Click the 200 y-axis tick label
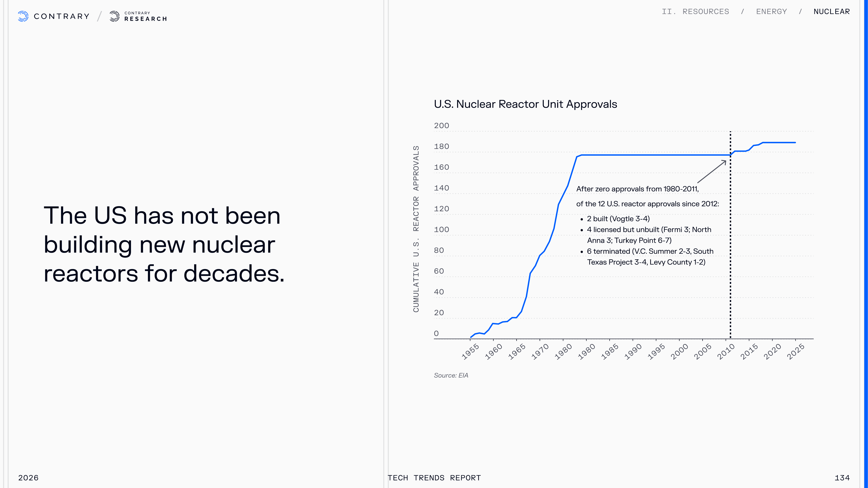This screenshot has height=488, width=868. [x=441, y=126]
